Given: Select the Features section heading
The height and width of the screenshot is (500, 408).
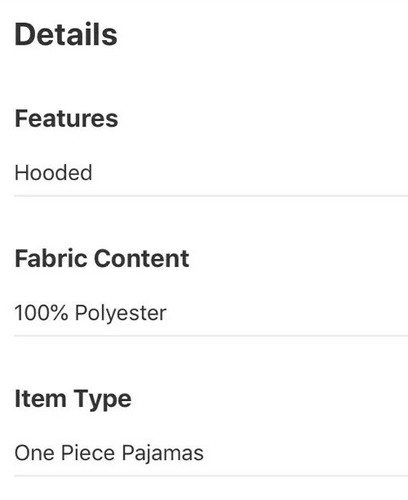Looking at the screenshot, I should (x=66, y=118).
